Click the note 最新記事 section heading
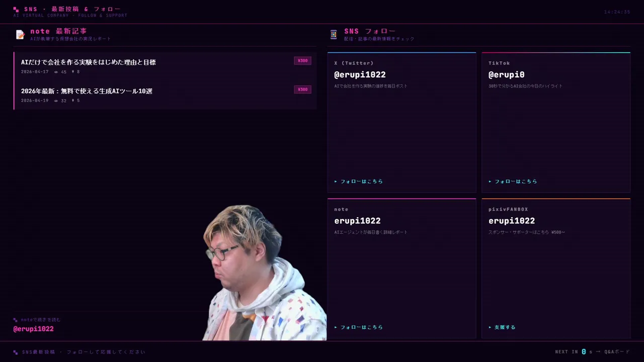This screenshot has width=644, height=362. tap(58, 31)
